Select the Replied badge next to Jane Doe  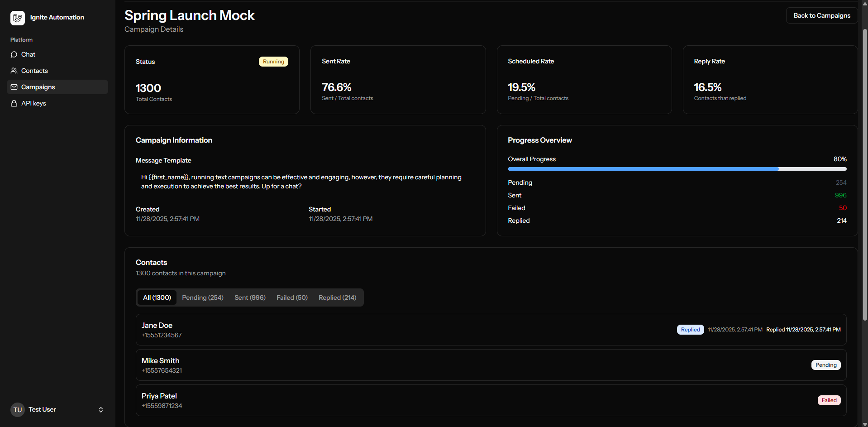(x=690, y=330)
